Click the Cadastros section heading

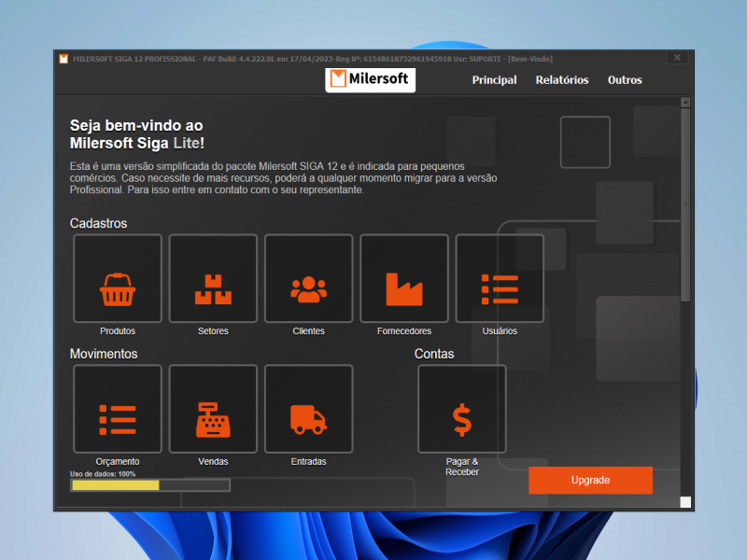tap(99, 223)
